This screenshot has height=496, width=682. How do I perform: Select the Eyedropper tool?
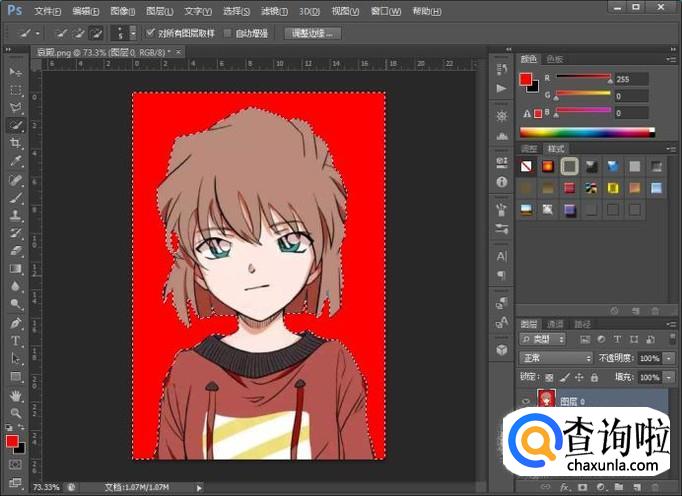(x=16, y=161)
